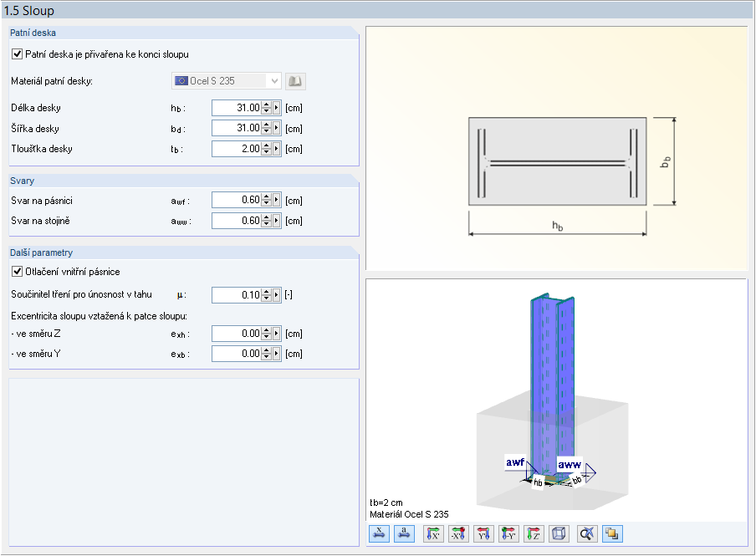Switch view to -Y' direction
Image resolution: width=756 pixels, height=556 pixels.
(508, 533)
